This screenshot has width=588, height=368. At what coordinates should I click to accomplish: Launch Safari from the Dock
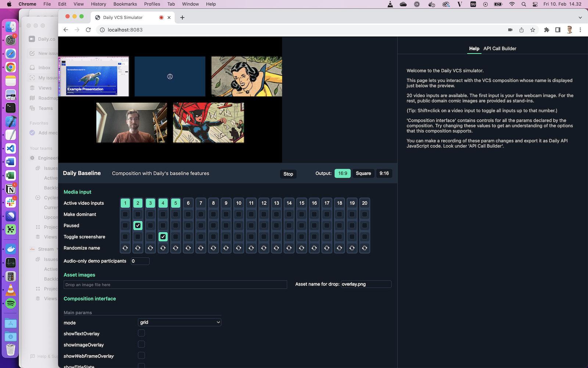[11, 54]
